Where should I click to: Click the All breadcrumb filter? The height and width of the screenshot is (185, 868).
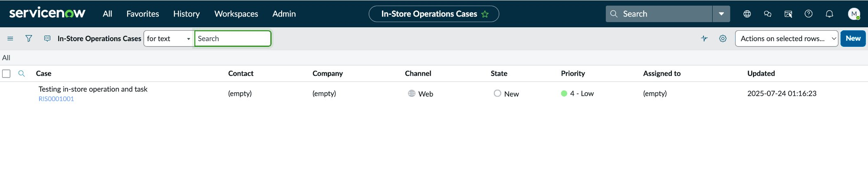coord(6,58)
